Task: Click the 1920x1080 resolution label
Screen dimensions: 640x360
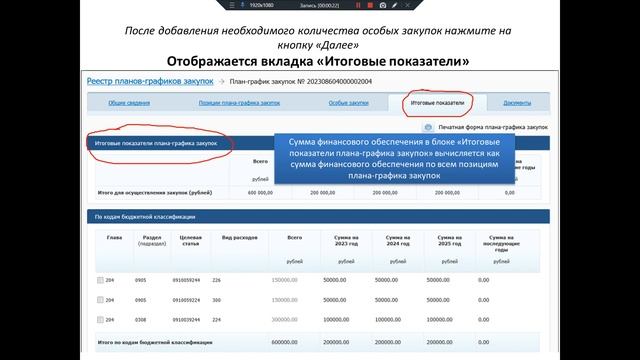Action: point(261,5)
